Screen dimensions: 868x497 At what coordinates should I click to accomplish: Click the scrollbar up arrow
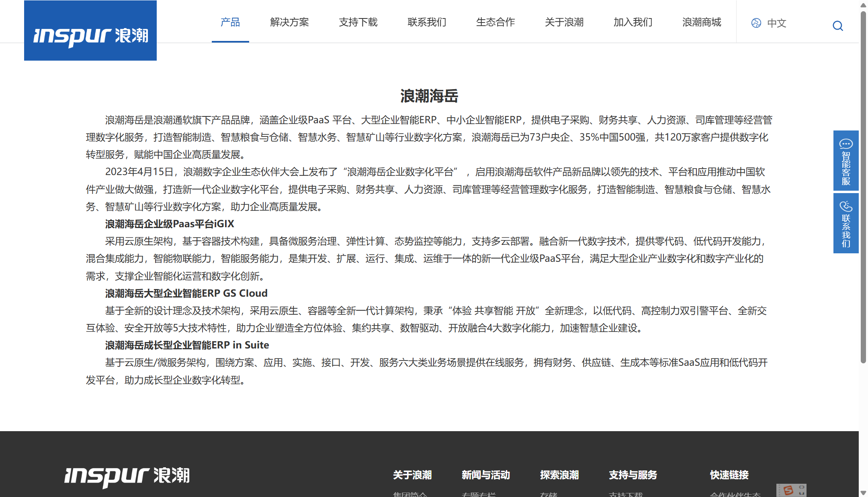(863, 6)
